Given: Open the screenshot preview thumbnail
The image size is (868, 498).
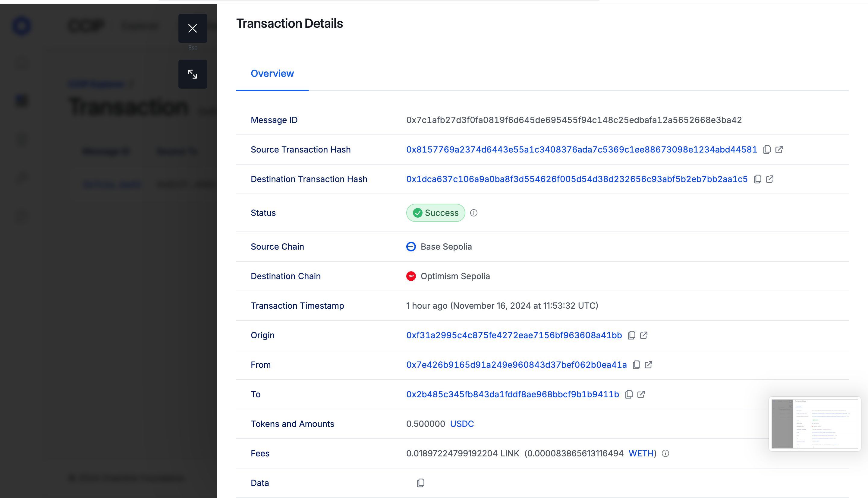Looking at the screenshot, I should pos(815,424).
